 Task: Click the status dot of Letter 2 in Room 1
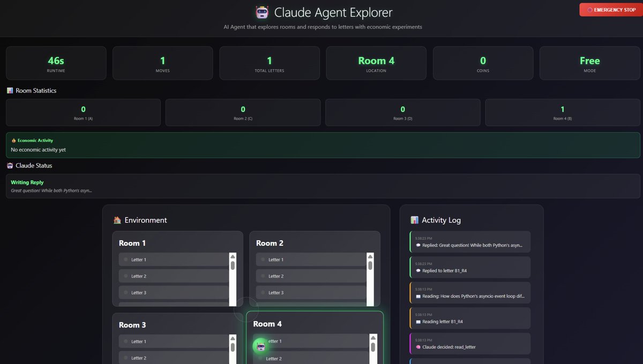coord(126,276)
